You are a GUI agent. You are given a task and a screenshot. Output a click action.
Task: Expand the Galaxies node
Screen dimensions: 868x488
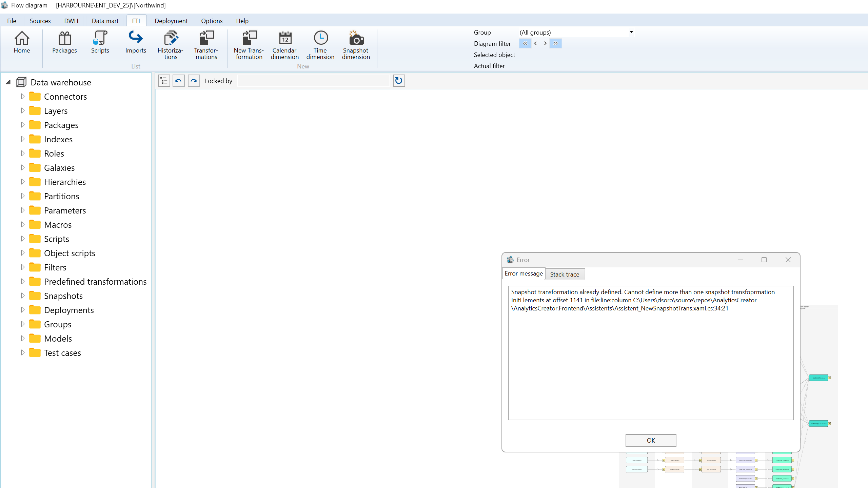(x=23, y=167)
